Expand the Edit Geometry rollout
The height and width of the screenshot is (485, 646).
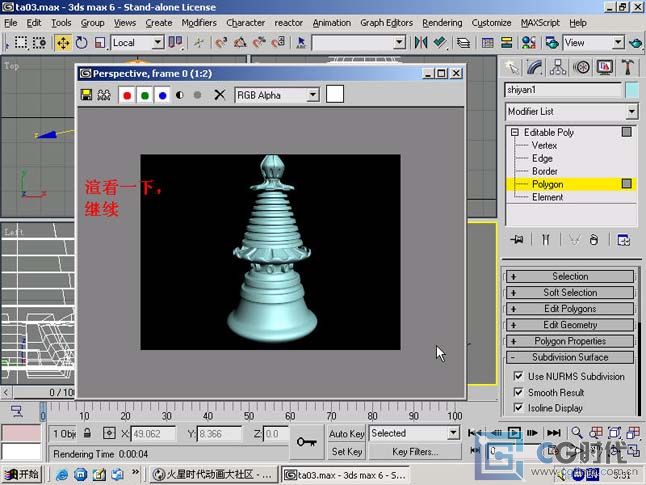click(x=570, y=325)
